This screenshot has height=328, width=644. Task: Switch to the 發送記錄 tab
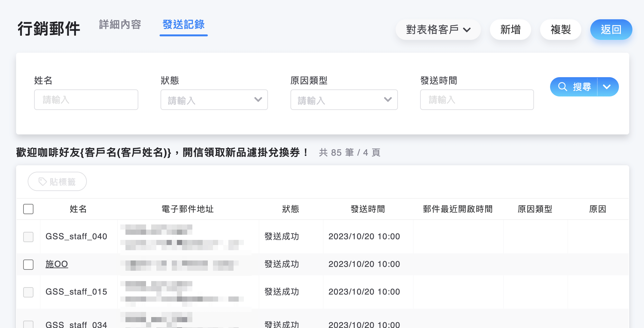[183, 25]
